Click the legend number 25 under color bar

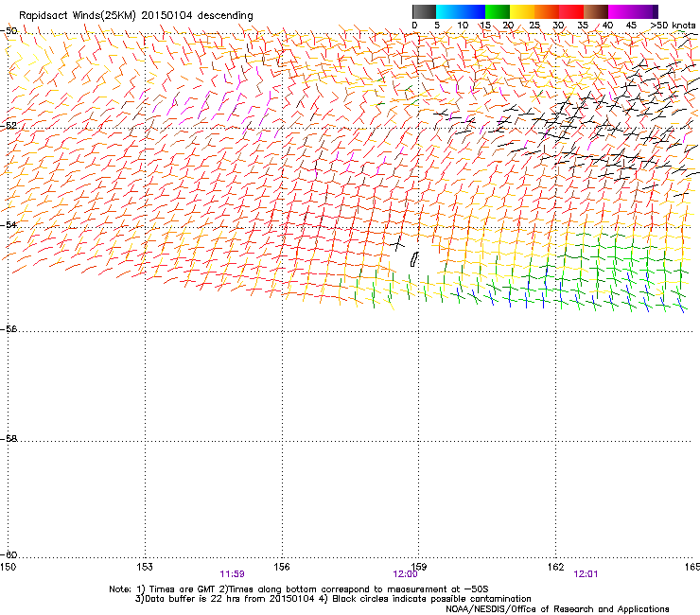point(534,26)
